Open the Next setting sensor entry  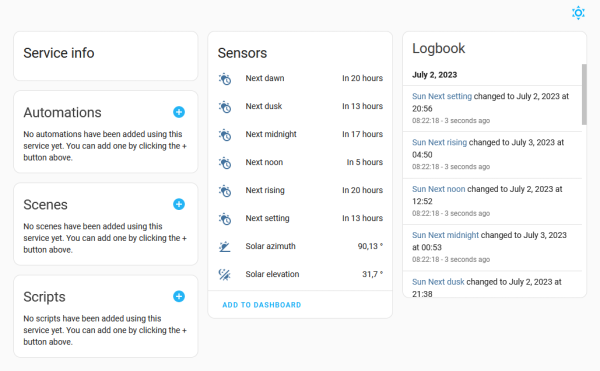coord(300,218)
